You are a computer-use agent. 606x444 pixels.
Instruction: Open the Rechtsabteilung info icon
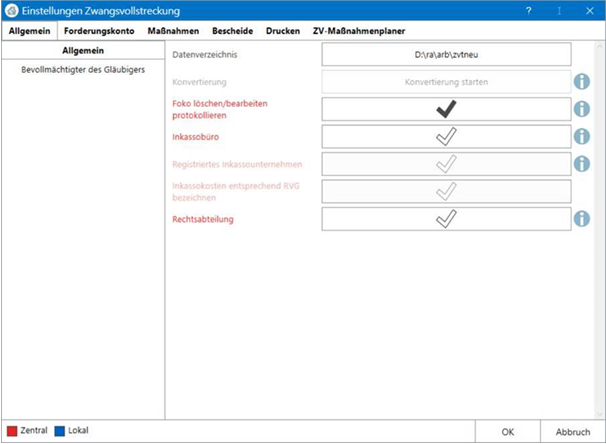pyautogui.click(x=582, y=218)
